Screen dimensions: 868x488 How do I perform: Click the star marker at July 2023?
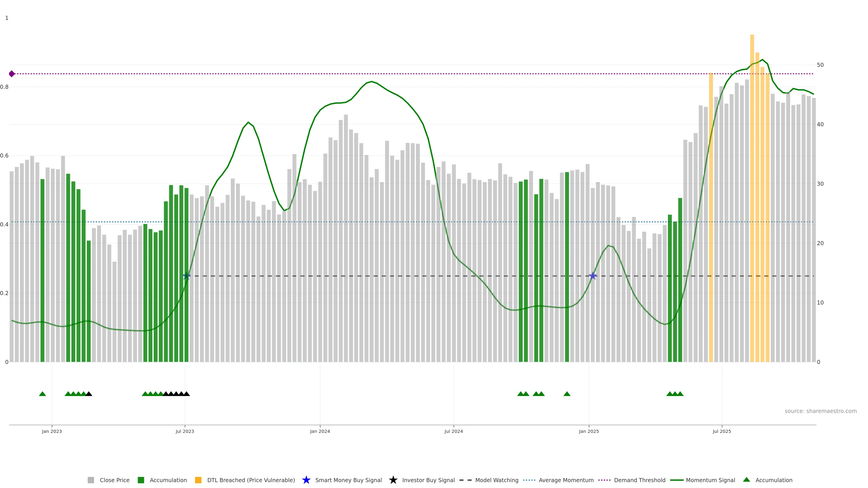(186, 276)
